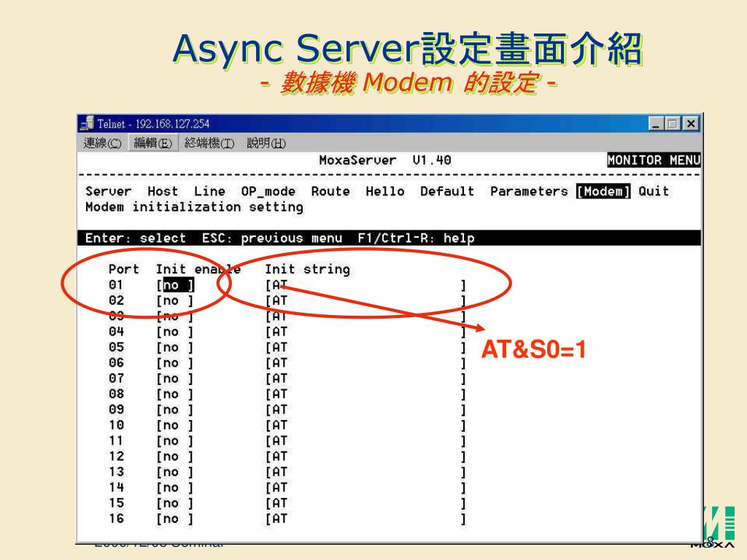This screenshot has width=747, height=560.
Task: Select Route in the terminal menu
Action: coord(330,192)
